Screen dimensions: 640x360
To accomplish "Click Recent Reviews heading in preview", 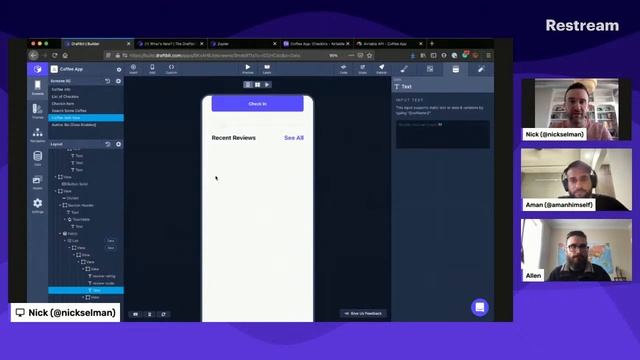I will pyautogui.click(x=233, y=138).
